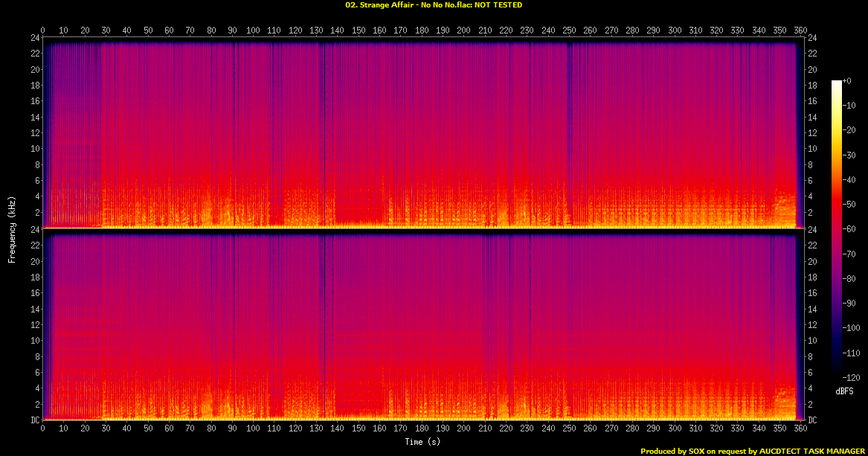Click the '-60' value on the dBFS color scale
Viewport: 868px width, 456px height.
pos(849,229)
